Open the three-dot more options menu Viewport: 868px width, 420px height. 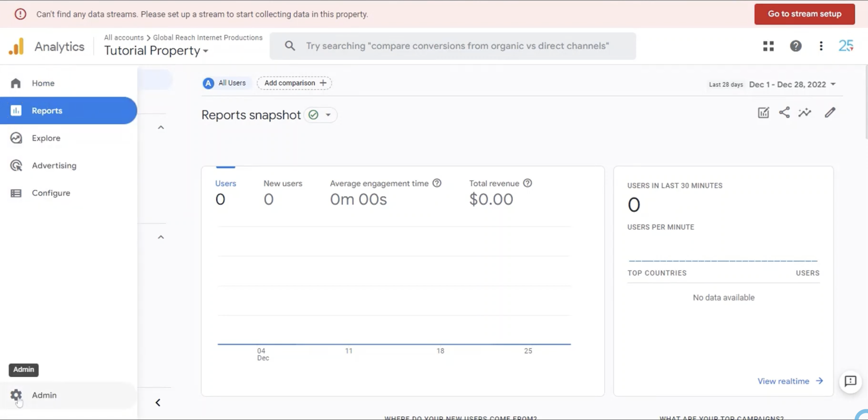point(821,46)
